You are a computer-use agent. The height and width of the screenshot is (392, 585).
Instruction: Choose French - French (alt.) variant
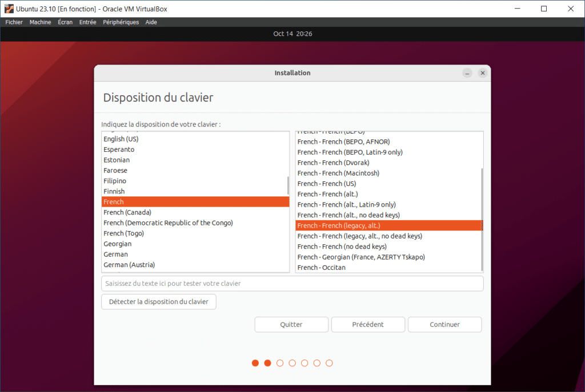pos(388,194)
